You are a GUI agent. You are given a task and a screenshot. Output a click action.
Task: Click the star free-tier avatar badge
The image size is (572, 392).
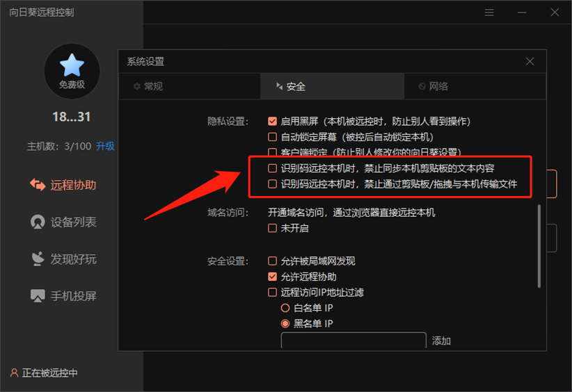pos(72,67)
